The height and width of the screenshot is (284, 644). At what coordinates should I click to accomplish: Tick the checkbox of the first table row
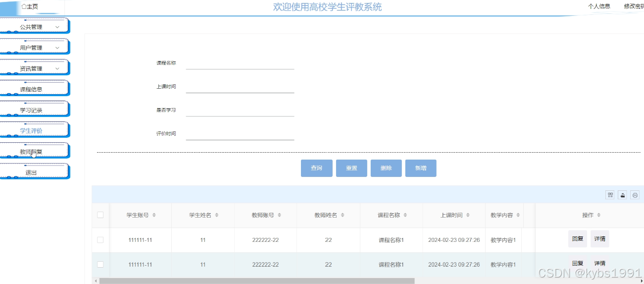pos(100,240)
